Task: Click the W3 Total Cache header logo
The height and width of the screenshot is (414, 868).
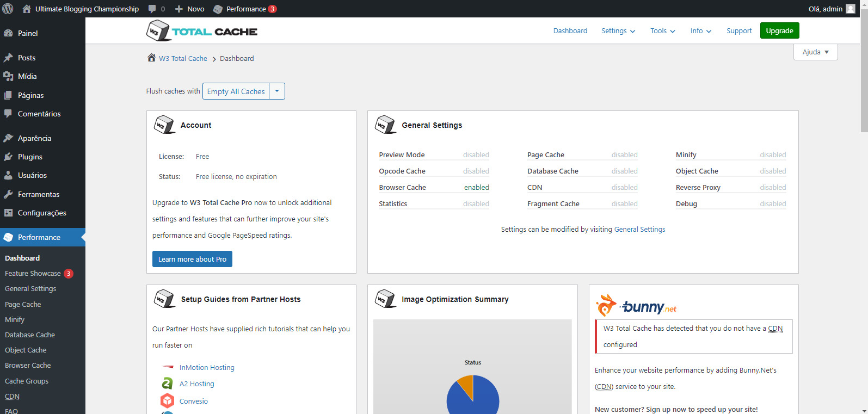Action: pos(202,31)
